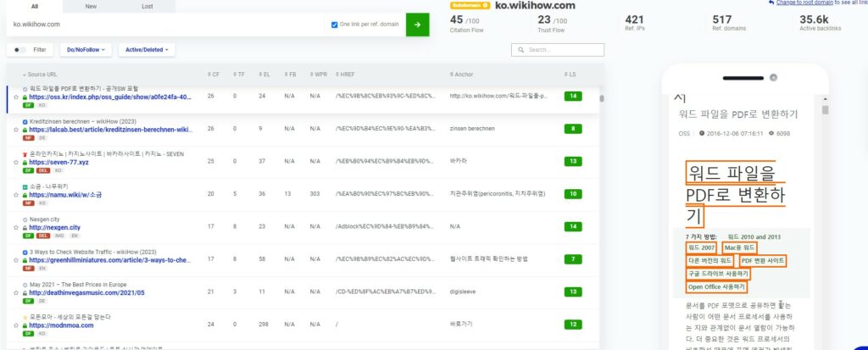The width and height of the screenshot is (868, 350).
Task: Click 다른 버전의 워드 link in preview
Action: (x=709, y=260)
